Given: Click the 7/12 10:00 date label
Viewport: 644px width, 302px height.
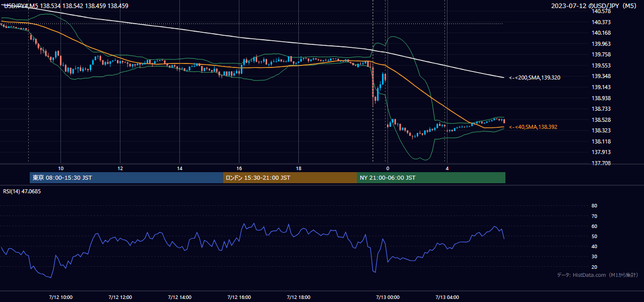Looking at the screenshot, I should 60,297.
